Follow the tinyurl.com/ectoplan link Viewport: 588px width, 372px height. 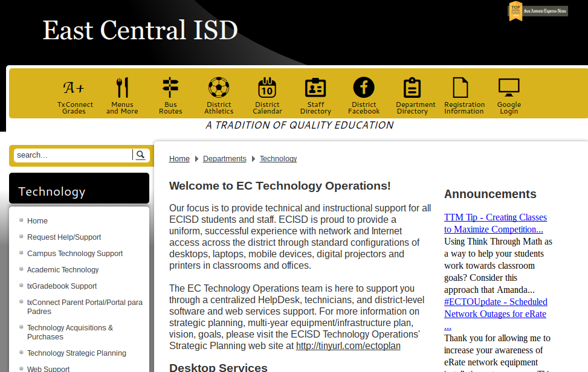347,346
